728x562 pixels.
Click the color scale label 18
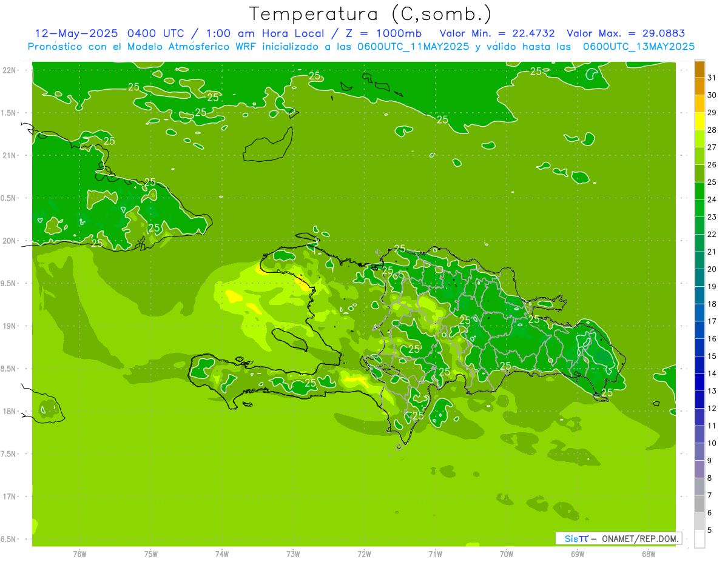(x=712, y=304)
